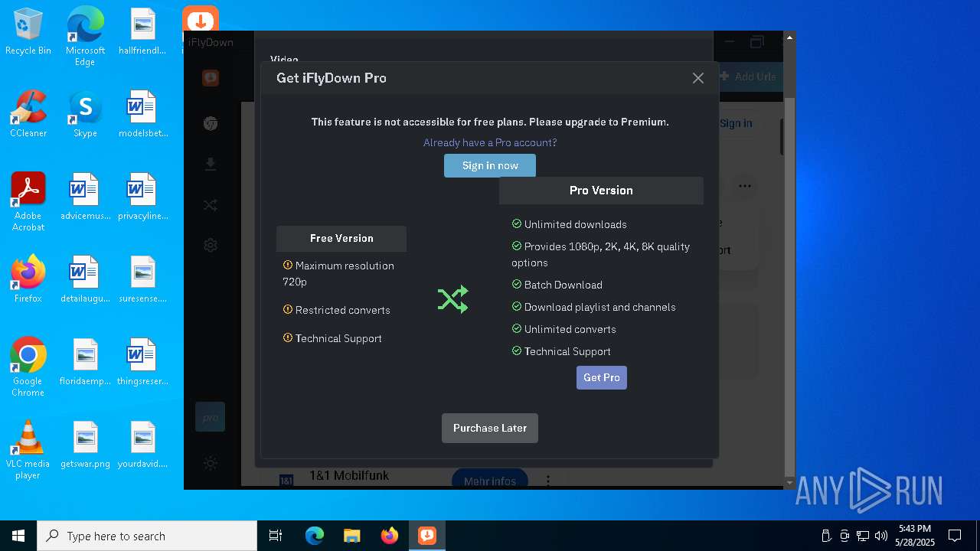
Task: Click the warning icon beside Maximum resolution
Action: coord(288,265)
